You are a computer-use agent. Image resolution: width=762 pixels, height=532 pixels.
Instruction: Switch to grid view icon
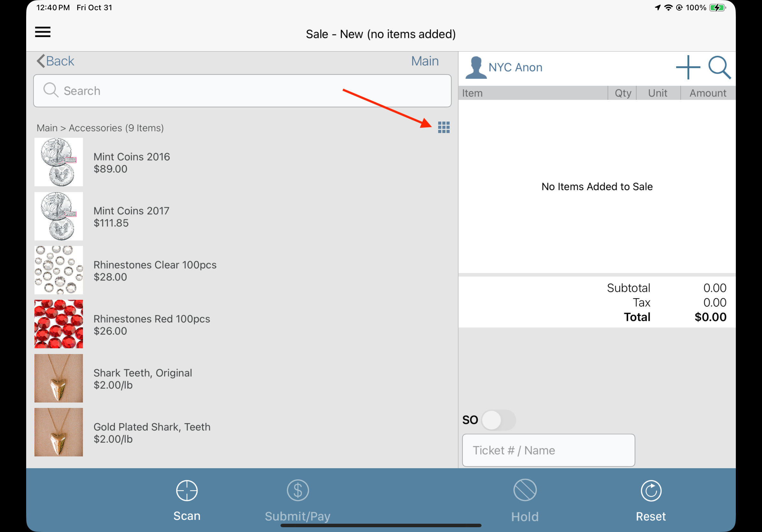(444, 127)
